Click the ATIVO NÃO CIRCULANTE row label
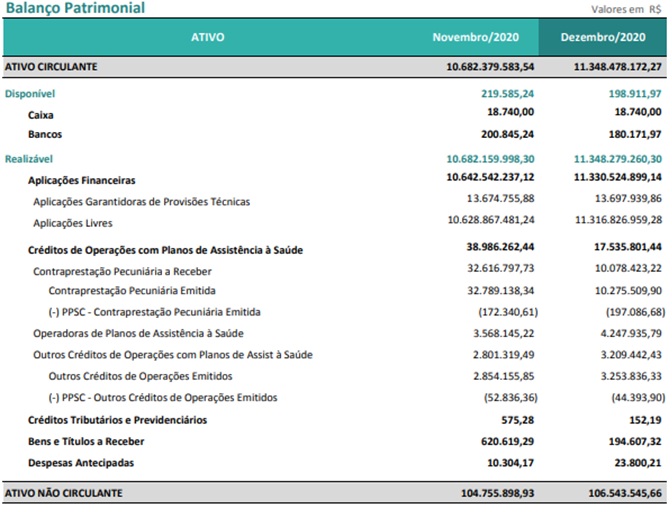The width and height of the screenshot is (672, 512). (63, 494)
